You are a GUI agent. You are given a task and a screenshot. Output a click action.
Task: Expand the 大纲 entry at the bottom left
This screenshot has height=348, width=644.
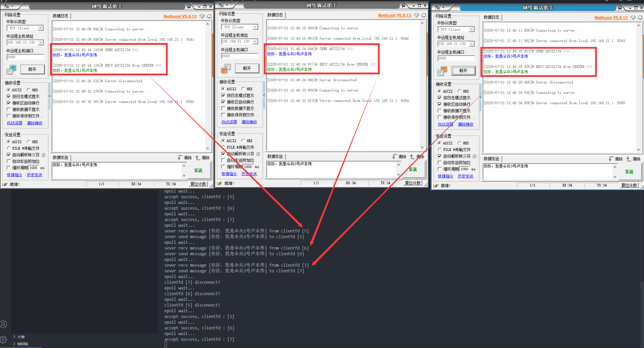21,337
